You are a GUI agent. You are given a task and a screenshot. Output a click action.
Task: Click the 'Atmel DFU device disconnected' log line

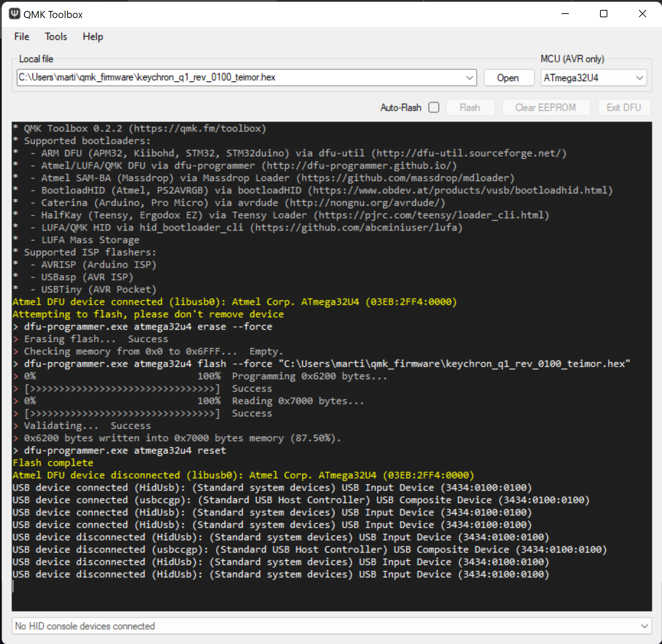tap(243, 475)
